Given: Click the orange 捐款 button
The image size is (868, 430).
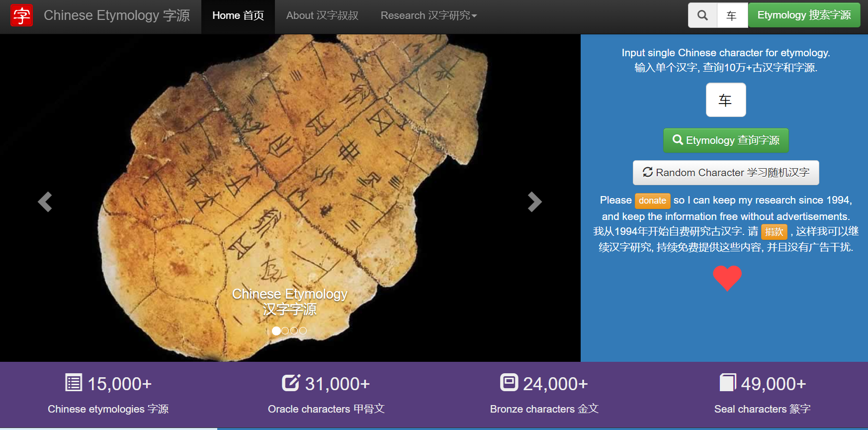Looking at the screenshot, I should coord(774,231).
